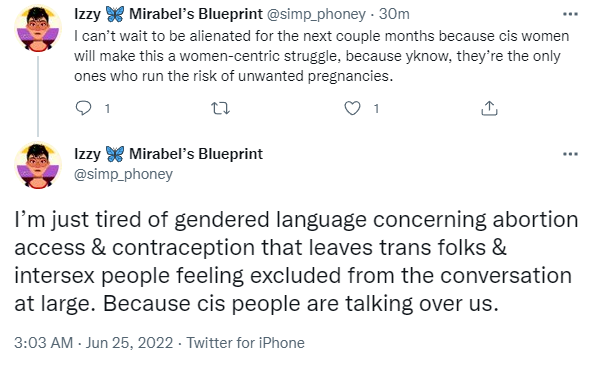Click the reply count number 1

point(108,109)
